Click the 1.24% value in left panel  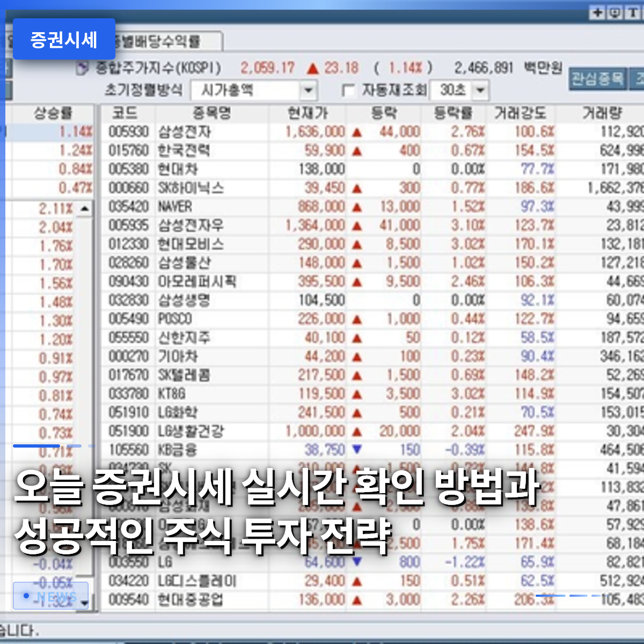pos(75,151)
